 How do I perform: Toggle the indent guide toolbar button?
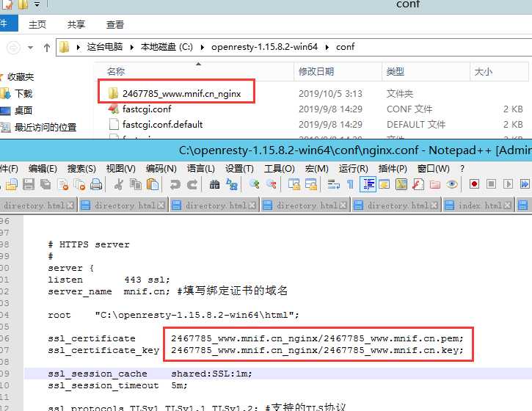tap(368, 184)
